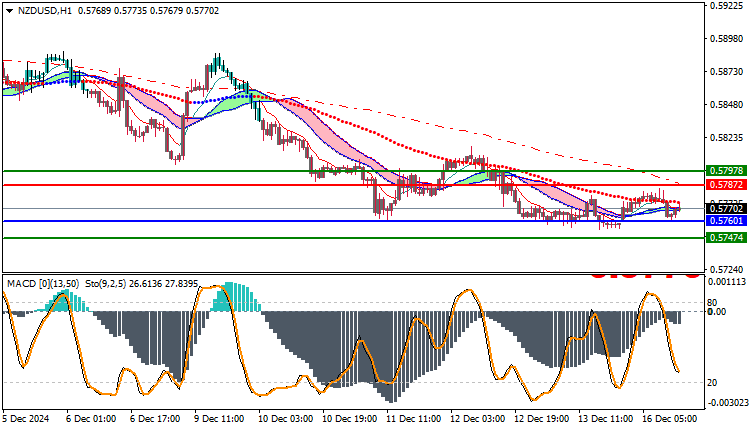
Task: Click the 0.58235 price scale value
Action: tap(727, 138)
